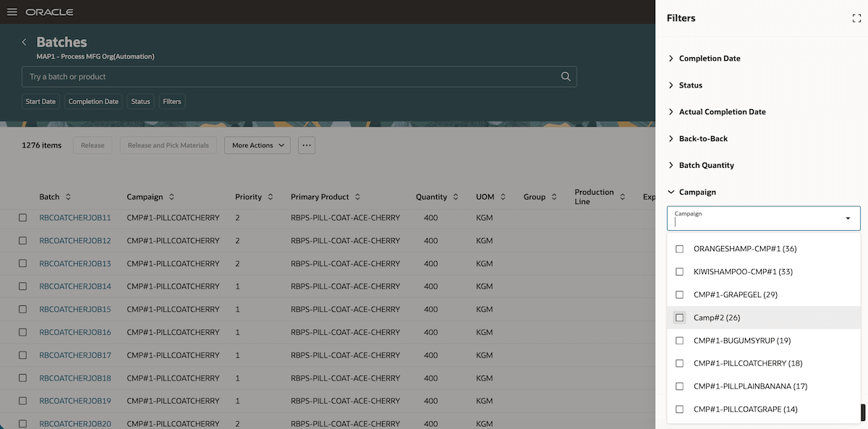This screenshot has width=868, height=429.
Task: Sort by the Production Line column
Action: click(622, 197)
